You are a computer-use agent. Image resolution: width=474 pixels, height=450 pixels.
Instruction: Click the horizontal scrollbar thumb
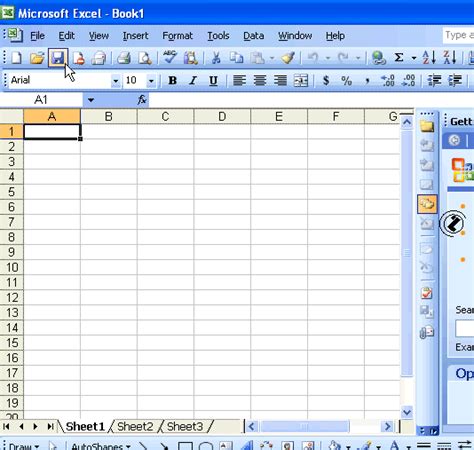click(305, 426)
